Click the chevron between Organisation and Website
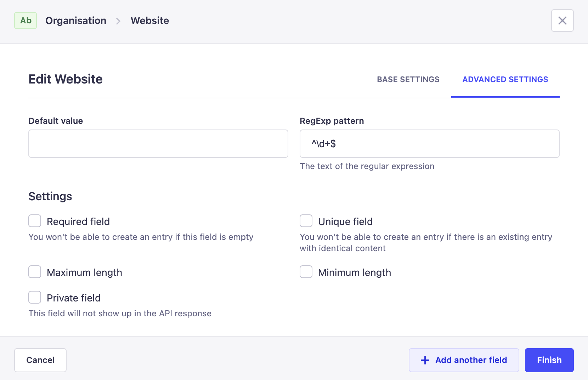The height and width of the screenshot is (380, 588). coord(118,21)
